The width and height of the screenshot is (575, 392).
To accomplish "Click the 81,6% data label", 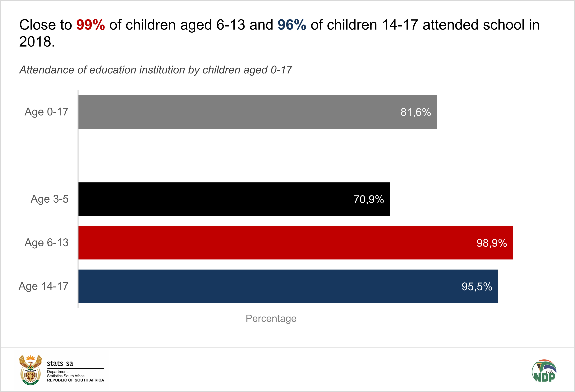I will [416, 112].
